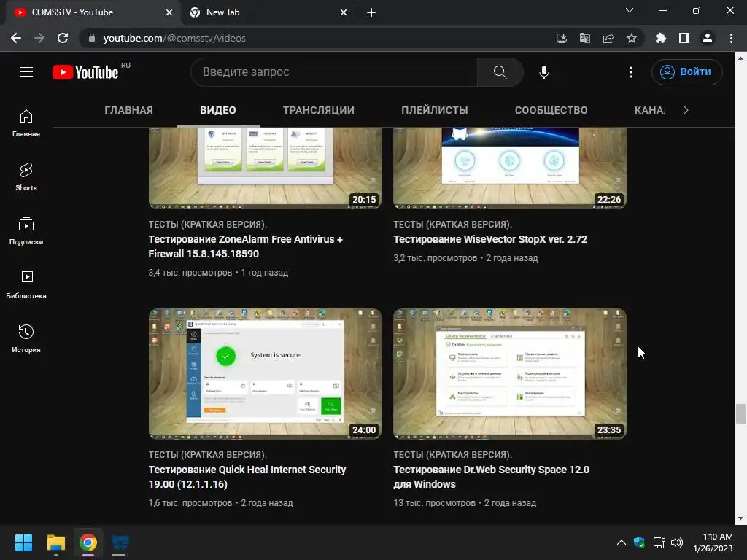
Task: Toggle Chrome side panel icon
Action: [x=684, y=38]
